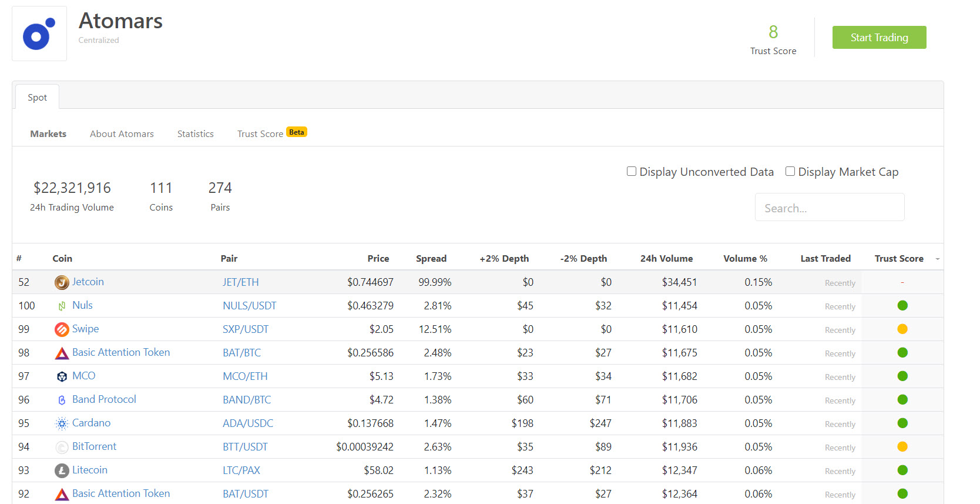
Task: Open the MCO/ETH pair link
Action: coord(245,376)
